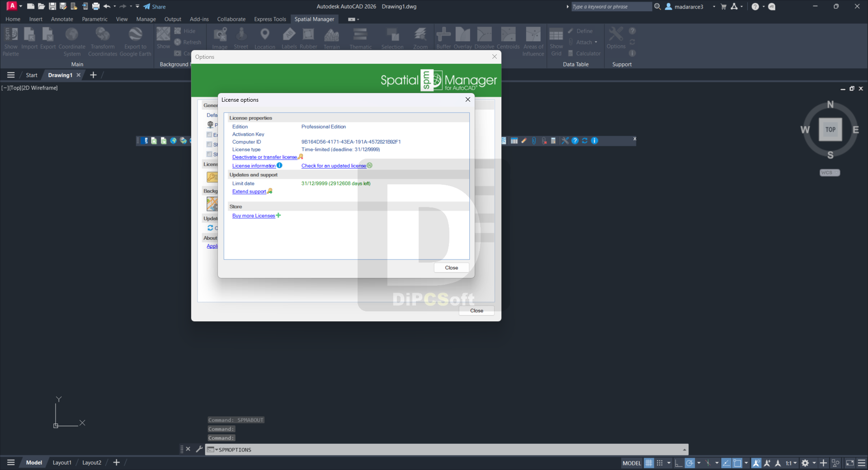Click the shopping cart icon in title bar
Screen dimensions: 868x470
point(723,6)
